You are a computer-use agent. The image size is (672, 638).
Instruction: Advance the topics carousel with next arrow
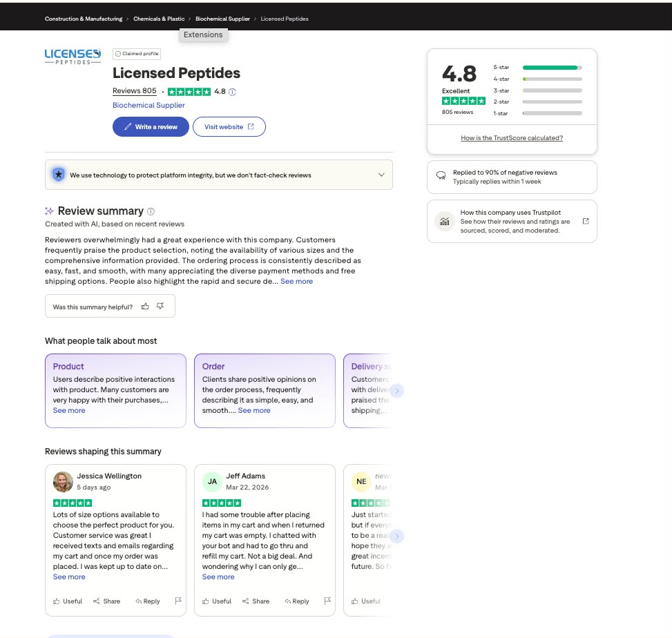pos(397,391)
